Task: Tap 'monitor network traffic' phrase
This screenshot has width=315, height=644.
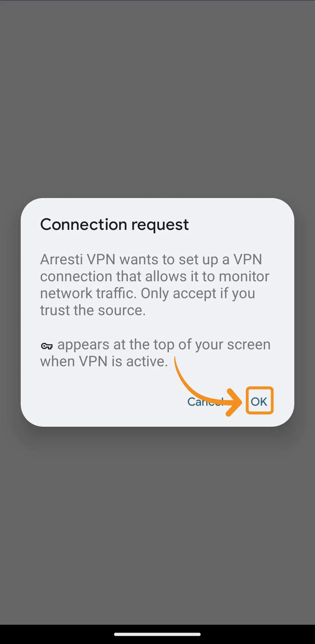Action: point(155,285)
